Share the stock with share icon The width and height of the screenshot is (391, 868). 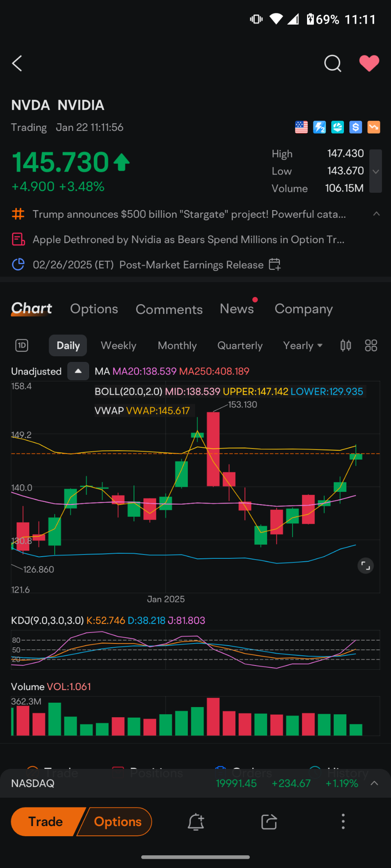[269, 822]
